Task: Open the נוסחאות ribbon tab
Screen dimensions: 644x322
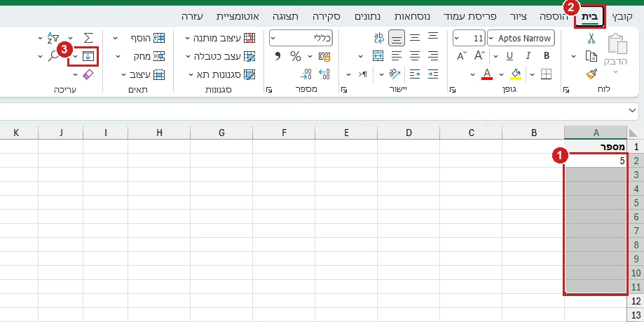Action: (412, 17)
